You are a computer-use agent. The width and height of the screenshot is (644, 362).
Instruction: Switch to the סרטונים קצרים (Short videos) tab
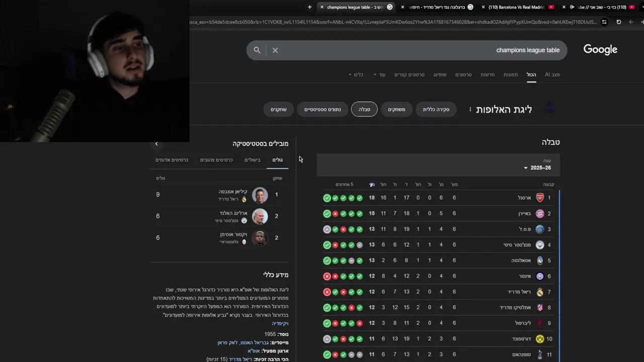tap(410, 74)
